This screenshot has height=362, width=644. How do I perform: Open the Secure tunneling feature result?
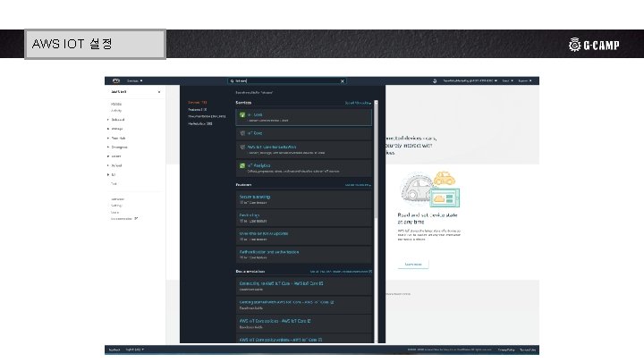click(x=304, y=199)
